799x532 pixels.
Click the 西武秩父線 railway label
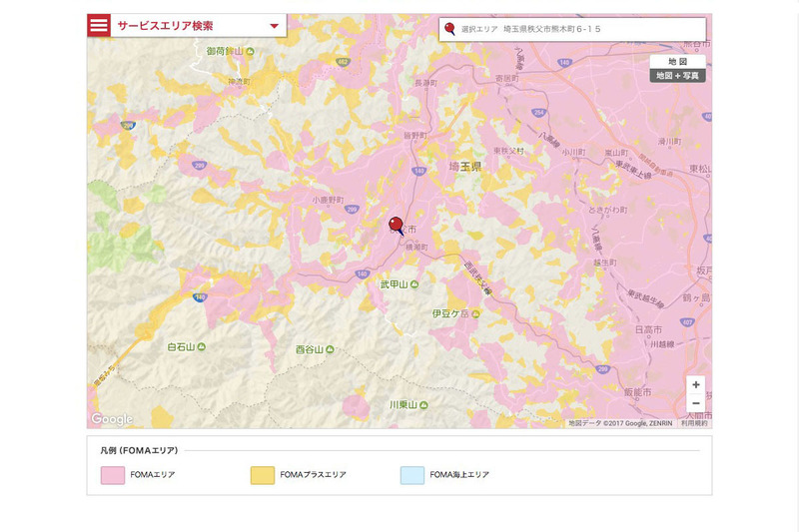(478, 278)
